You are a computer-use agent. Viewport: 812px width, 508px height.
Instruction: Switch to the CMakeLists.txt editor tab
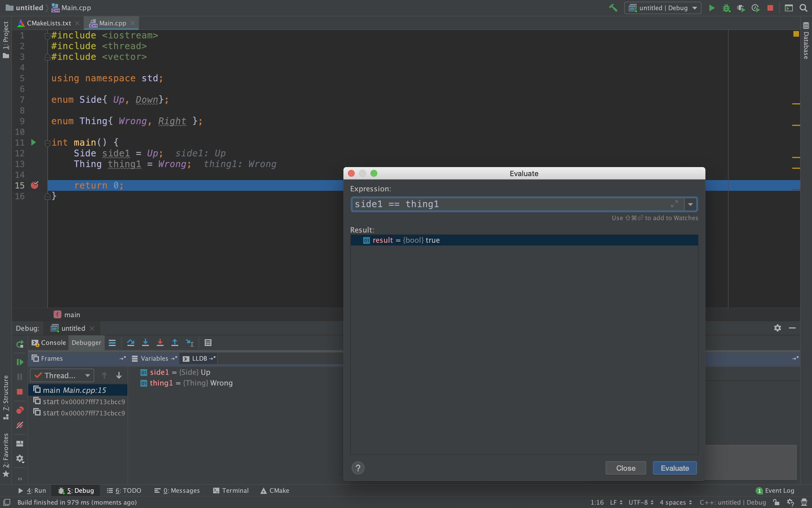pos(49,23)
